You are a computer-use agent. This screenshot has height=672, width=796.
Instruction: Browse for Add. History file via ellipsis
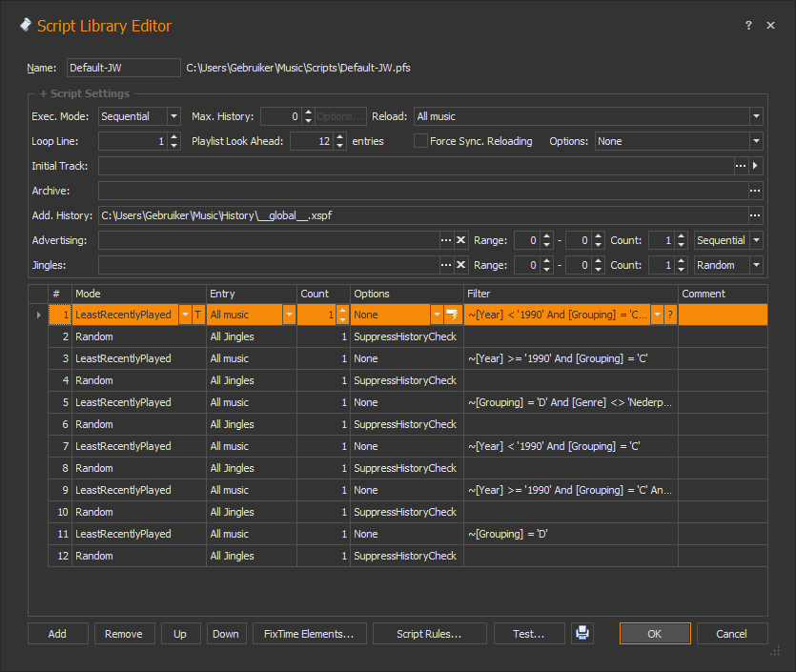(x=755, y=215)
